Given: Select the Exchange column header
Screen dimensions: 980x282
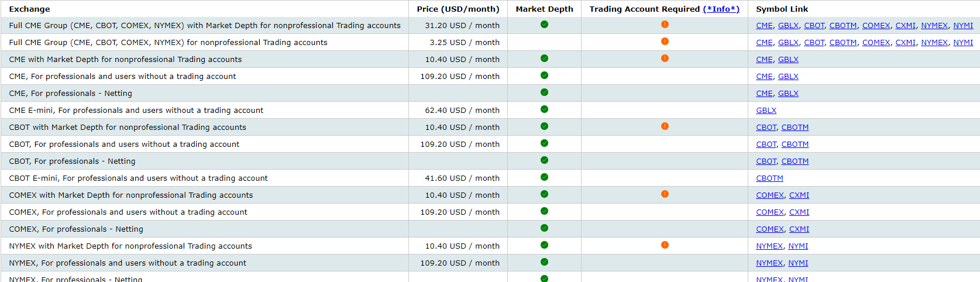Looking at the screenshot, I should [29, 9].
